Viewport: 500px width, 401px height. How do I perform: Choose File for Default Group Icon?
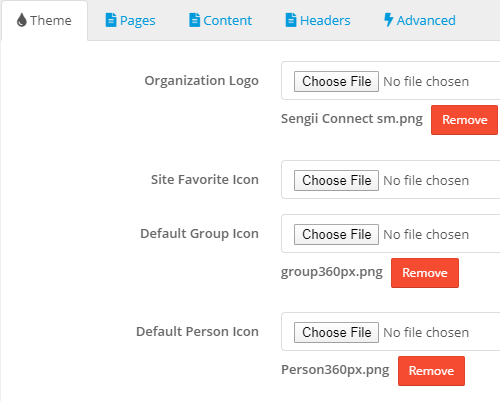click(336, 234)
